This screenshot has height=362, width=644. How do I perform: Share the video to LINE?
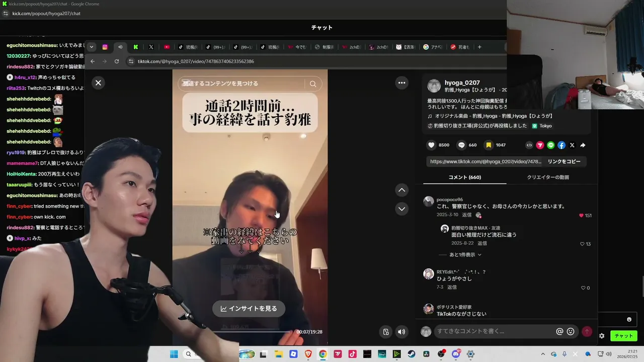[x=550, y=145]
